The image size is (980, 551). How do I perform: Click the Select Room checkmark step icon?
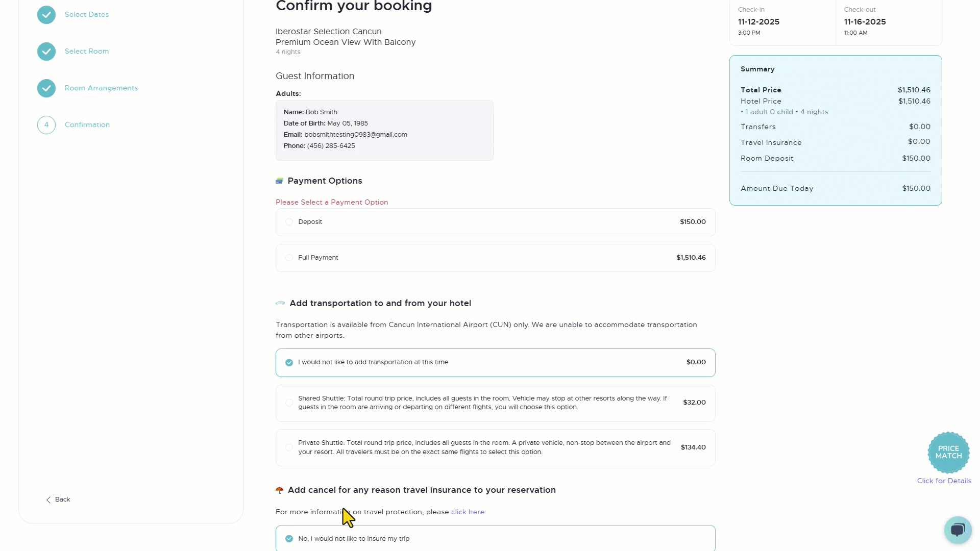46,52
